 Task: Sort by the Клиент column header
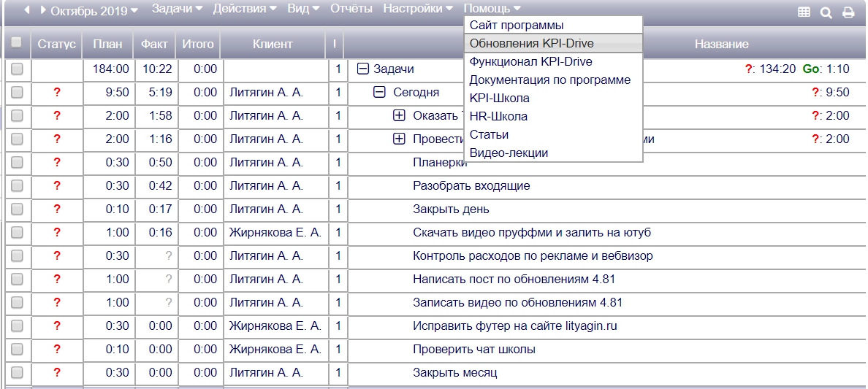pyautogui.click(x=273, y=44)
